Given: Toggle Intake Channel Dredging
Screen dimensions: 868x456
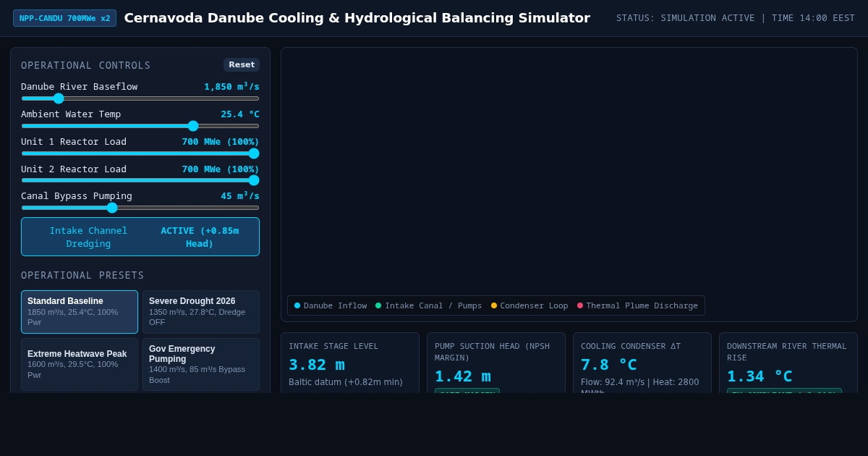Looking at the screenshot, I should (x=140, y=237).
